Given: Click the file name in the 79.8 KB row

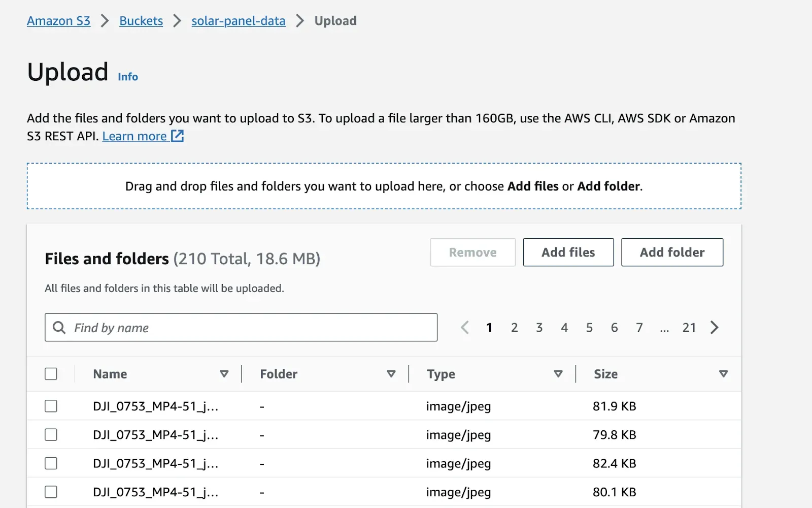Looking at the screenshot, I should (x=156, y=435).
